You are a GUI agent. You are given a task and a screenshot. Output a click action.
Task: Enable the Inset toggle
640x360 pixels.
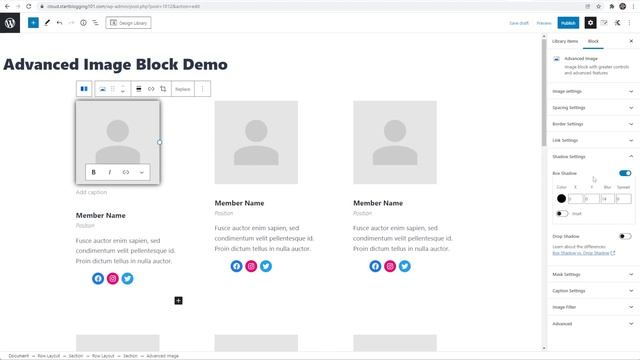pyautogui.click(x=562, y=213)
